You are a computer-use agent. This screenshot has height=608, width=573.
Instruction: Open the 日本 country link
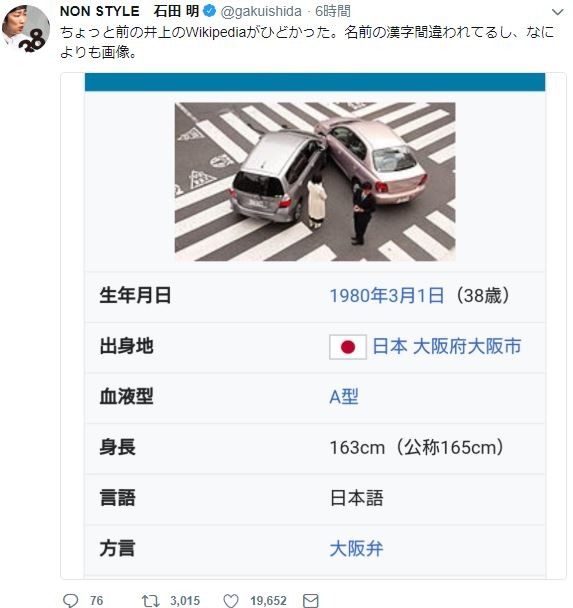[390, 346]
